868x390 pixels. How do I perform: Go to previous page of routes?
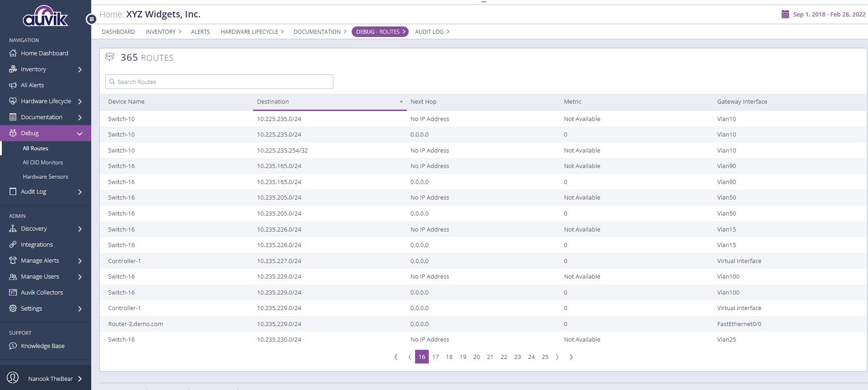pyautogui.click(x=410, y=357)
